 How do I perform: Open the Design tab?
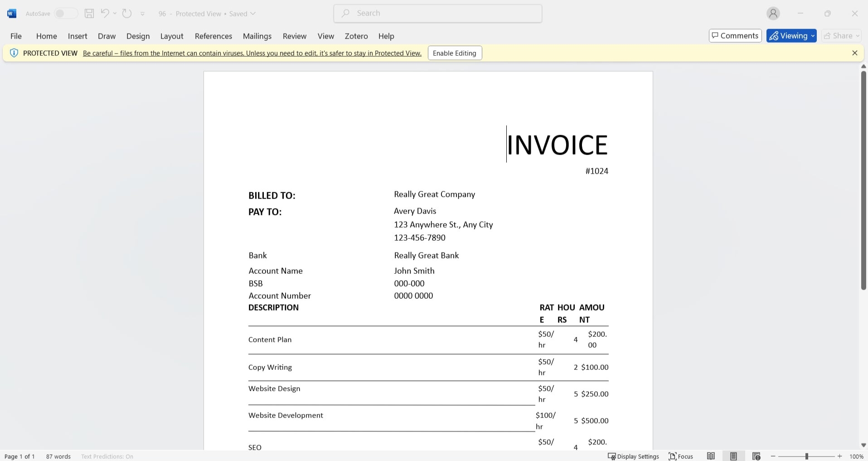coord(138,36)
